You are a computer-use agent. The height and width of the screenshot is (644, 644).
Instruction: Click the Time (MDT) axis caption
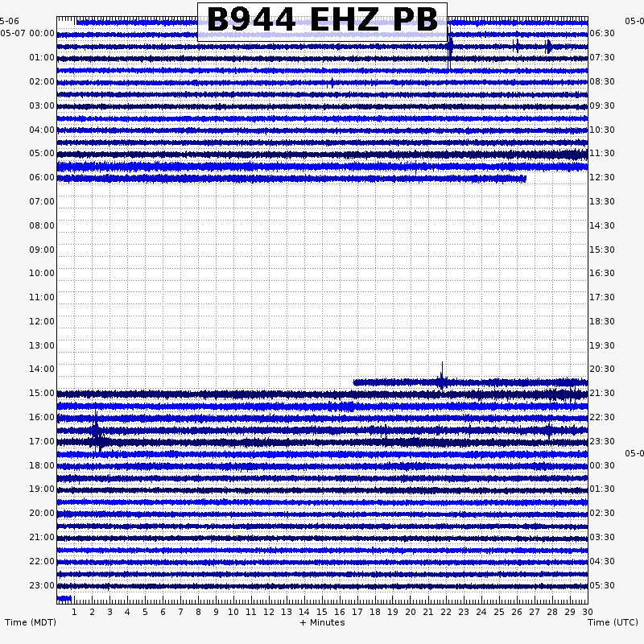coord(31,622)
